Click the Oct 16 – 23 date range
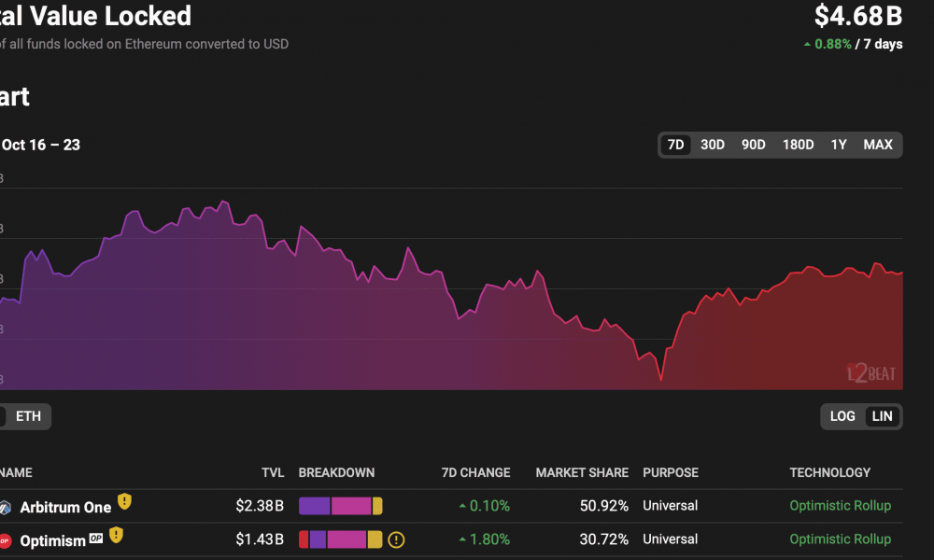This screenshot has width=934, height=560. coord(40,146)
